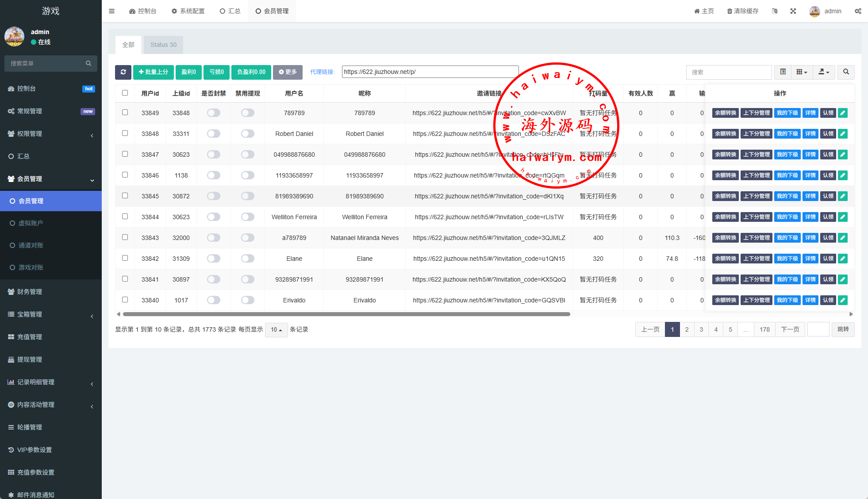Check the select-all checkbox in table header
Viewport: 868px width, 499px height.
(x=125, y=93)
